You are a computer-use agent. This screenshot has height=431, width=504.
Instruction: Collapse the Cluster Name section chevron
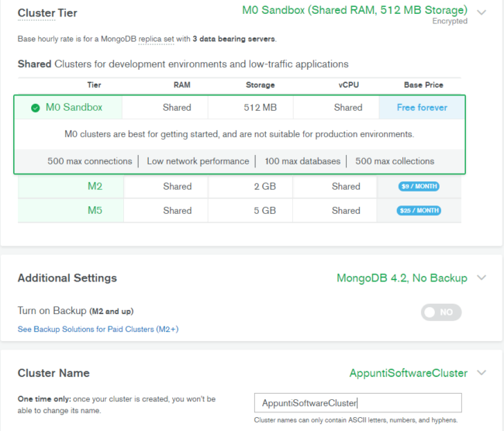coord(482,373)
